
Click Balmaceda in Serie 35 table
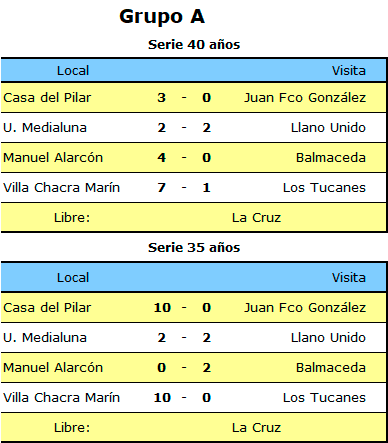(331, 368)
